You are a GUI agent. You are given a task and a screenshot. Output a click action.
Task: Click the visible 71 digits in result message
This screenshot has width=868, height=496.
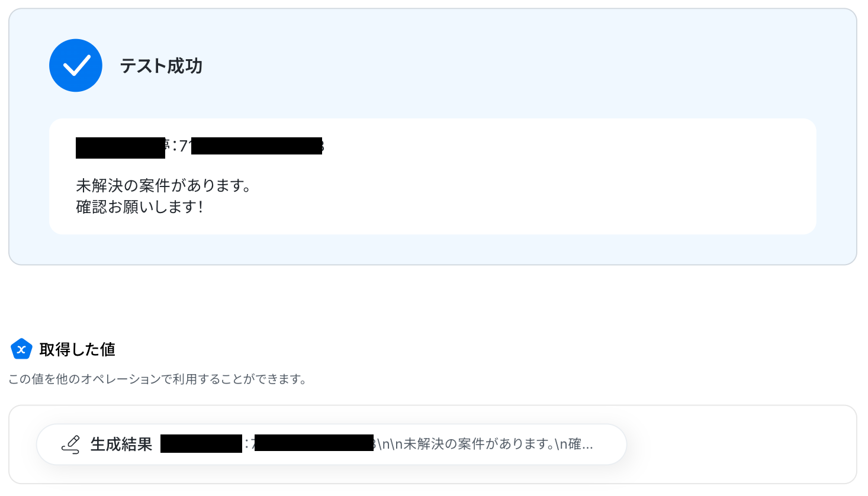point(184,146)
